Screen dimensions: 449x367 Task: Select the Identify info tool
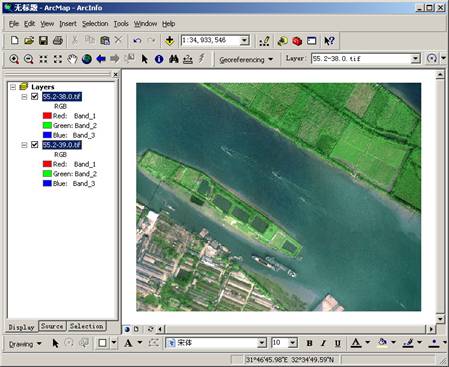click(x=159, y=59)
